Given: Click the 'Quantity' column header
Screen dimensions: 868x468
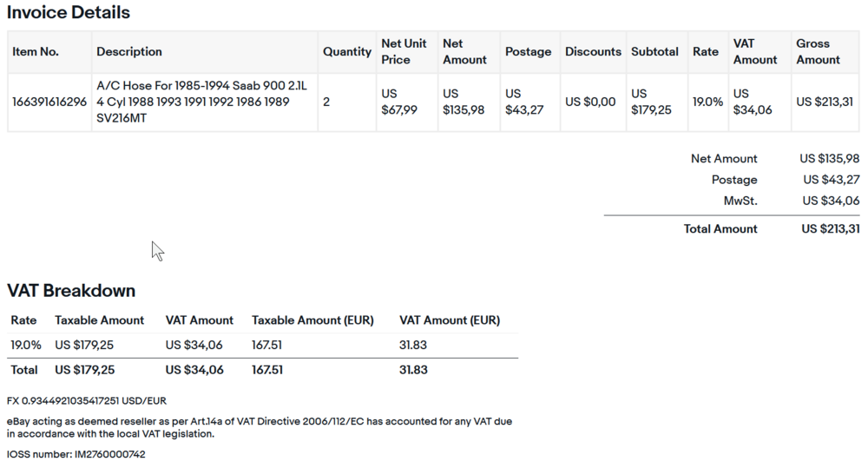Looking at the screenshot, I should pos(347,51).
